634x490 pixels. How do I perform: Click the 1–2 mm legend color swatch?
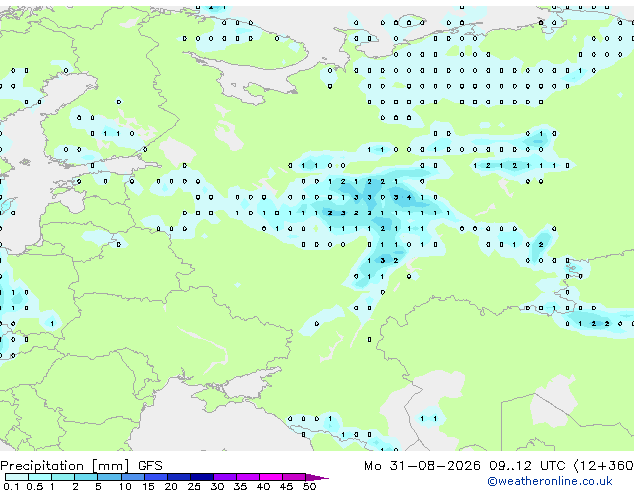[63, 477]
